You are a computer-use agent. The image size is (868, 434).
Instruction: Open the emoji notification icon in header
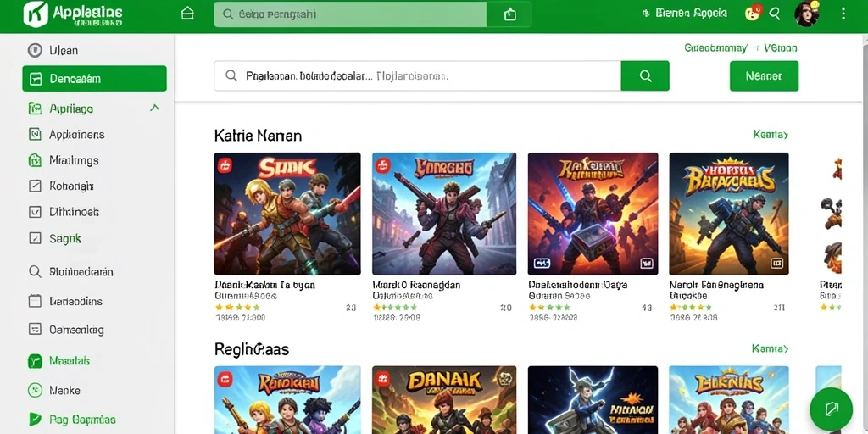click(x=753, y=13)
